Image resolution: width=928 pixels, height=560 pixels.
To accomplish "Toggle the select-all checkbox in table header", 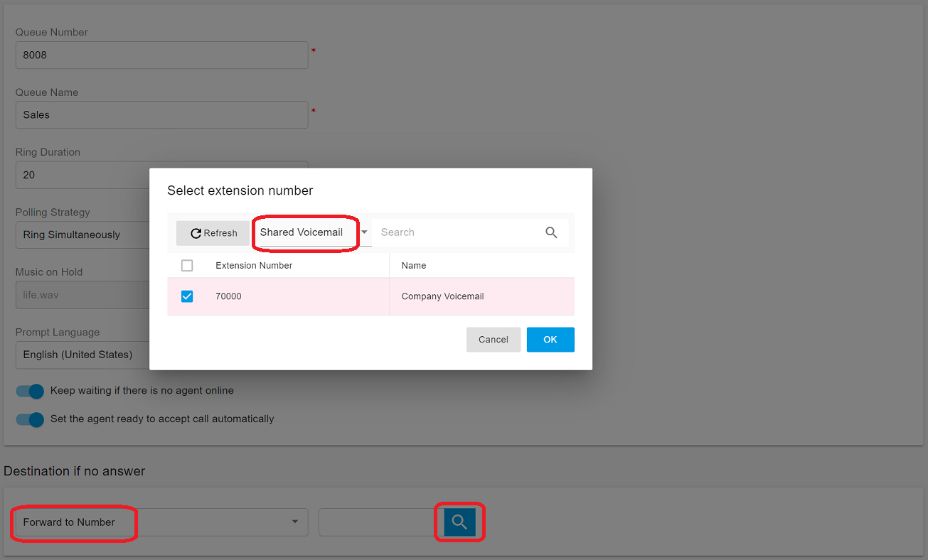I will pos(187,266).
